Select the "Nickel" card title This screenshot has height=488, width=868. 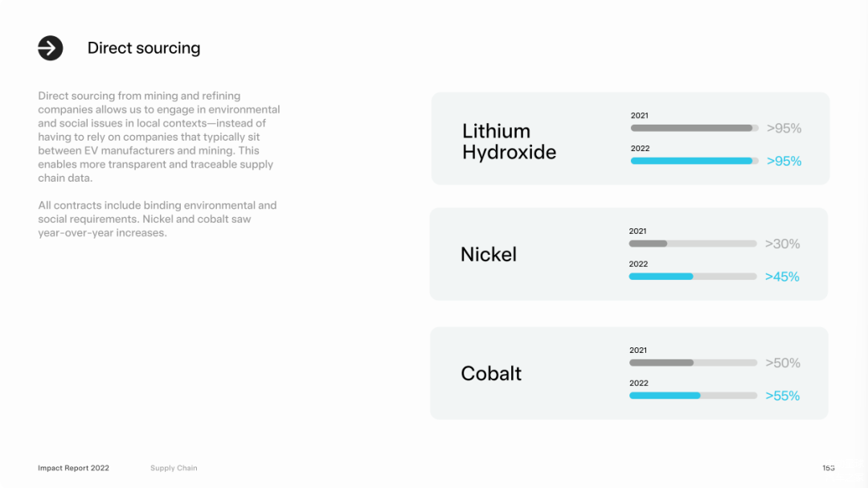pyautogui.click(x=489, y=255)
